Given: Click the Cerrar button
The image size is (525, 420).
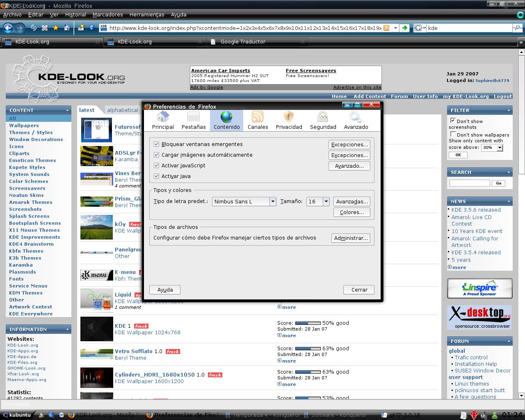Looking at the screenshot, I should click(x=359, y=290).
